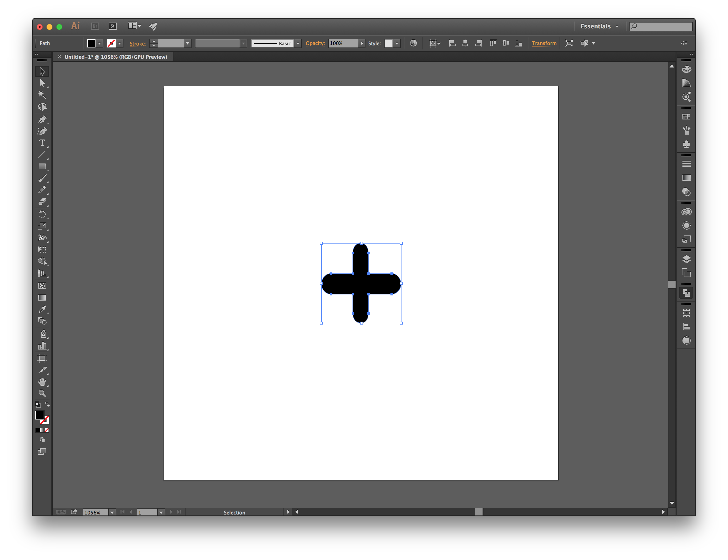Open fill color dropdown arrow
This screenshot has width=728, height=560.
pos(99,43)
